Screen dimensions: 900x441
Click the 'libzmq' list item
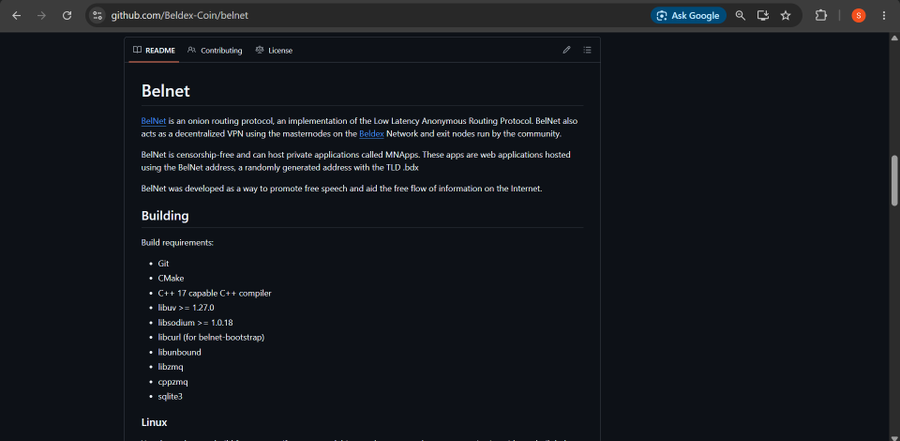point(170,367)
